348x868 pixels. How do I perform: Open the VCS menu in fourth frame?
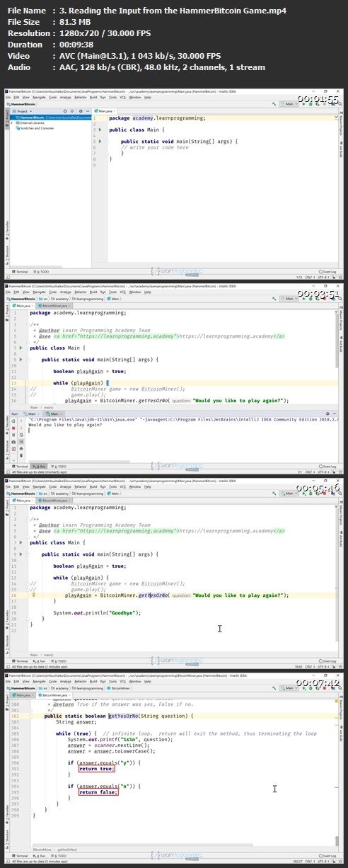pos(122,683)
